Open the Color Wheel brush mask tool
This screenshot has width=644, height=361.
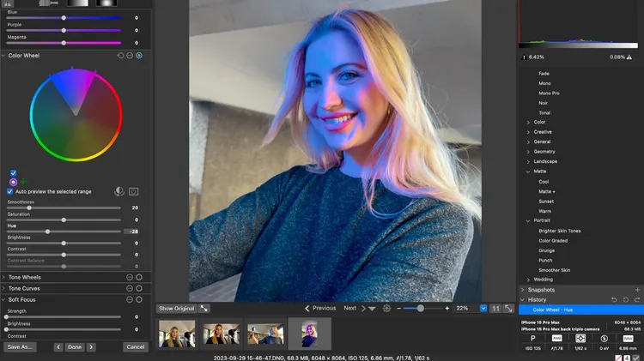[x=119, y=191]
